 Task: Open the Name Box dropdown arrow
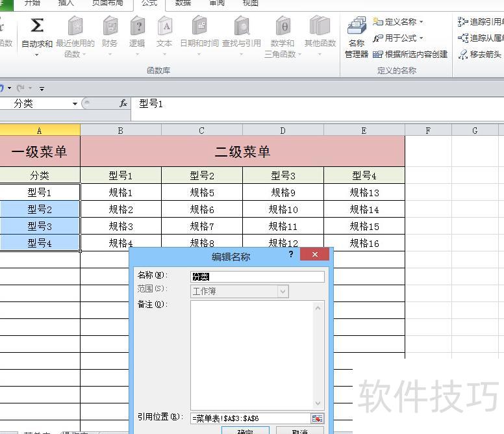pos(75,104)
